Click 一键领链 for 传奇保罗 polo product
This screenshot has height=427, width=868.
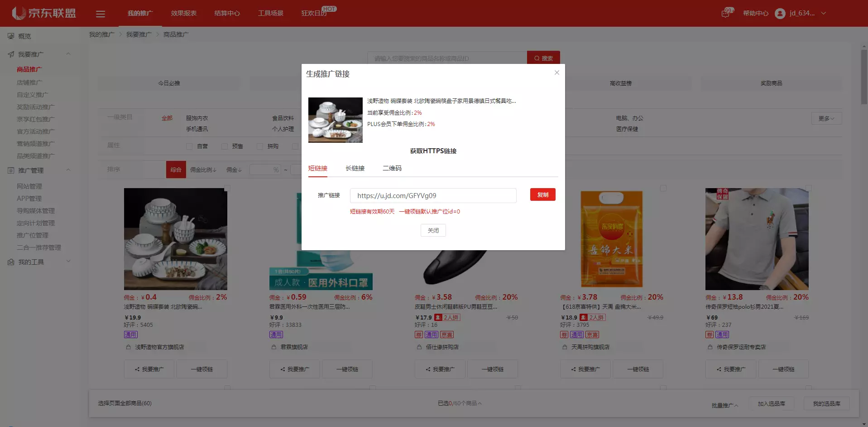coord(784,369)
